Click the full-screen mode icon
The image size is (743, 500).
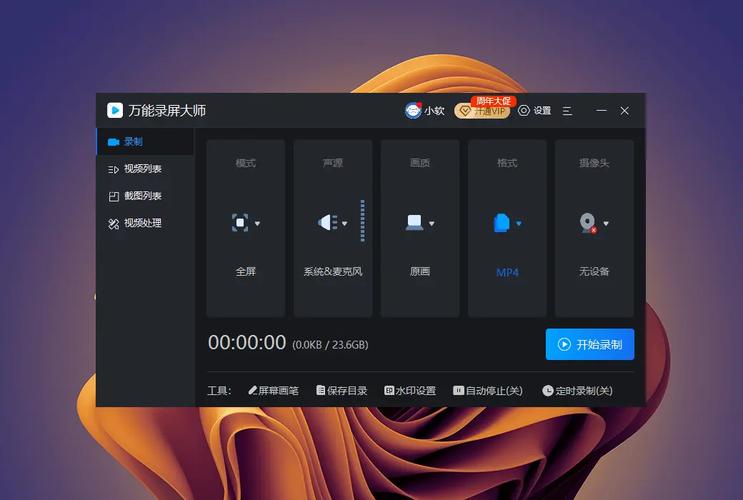click(x=240, y=223)
